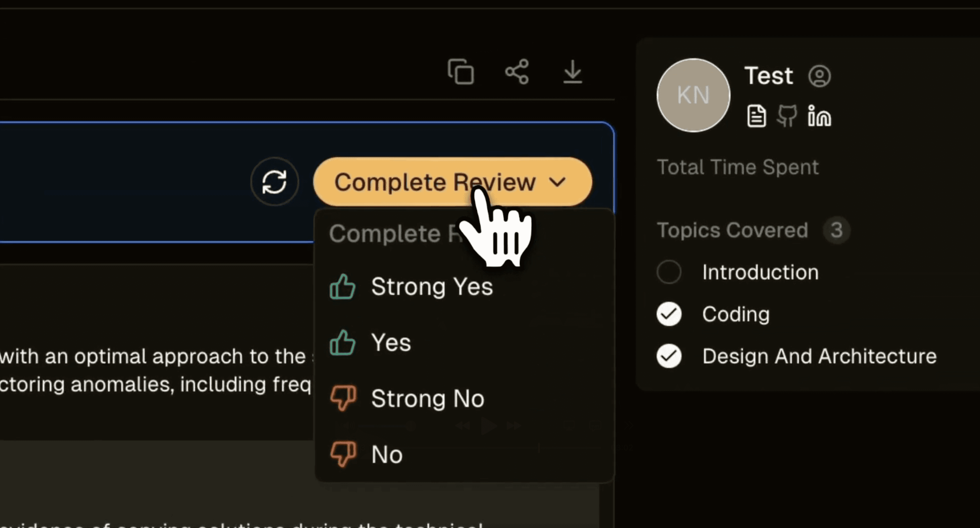Open the chevron at the player's right edge
Image resolution: width=980 pixels, height=528 pixels.
coord(628,426)
